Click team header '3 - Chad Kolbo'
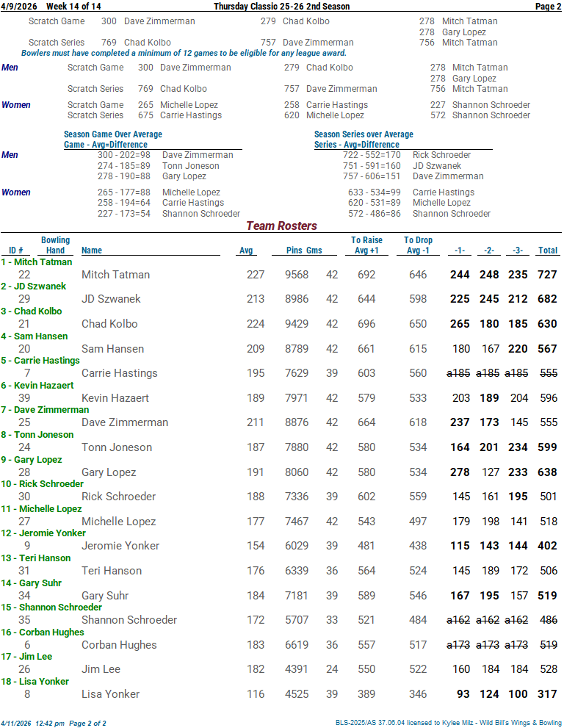564x728 pixels. (x=31, y=311)
